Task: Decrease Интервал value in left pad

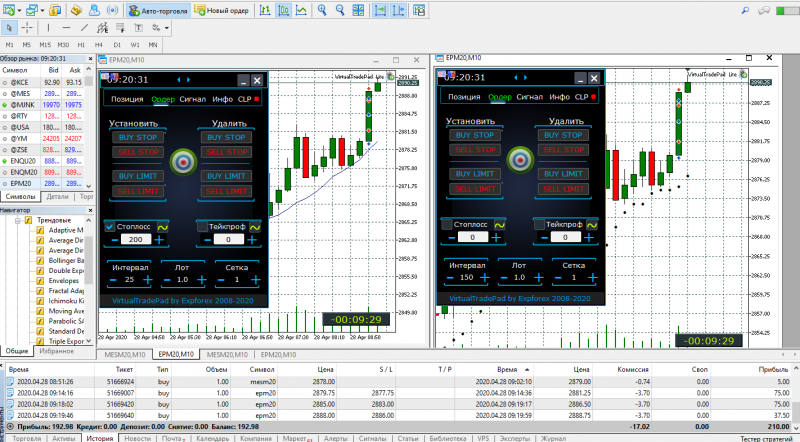Action: (x=113, y=280)
